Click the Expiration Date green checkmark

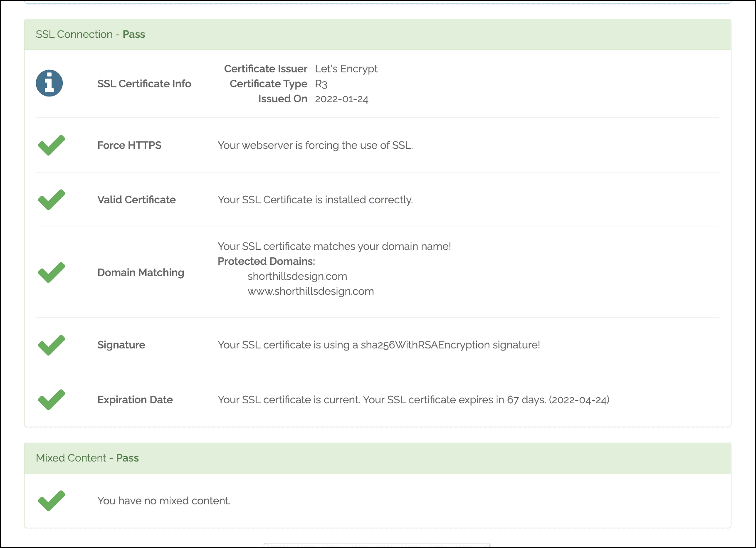(51, 400)
